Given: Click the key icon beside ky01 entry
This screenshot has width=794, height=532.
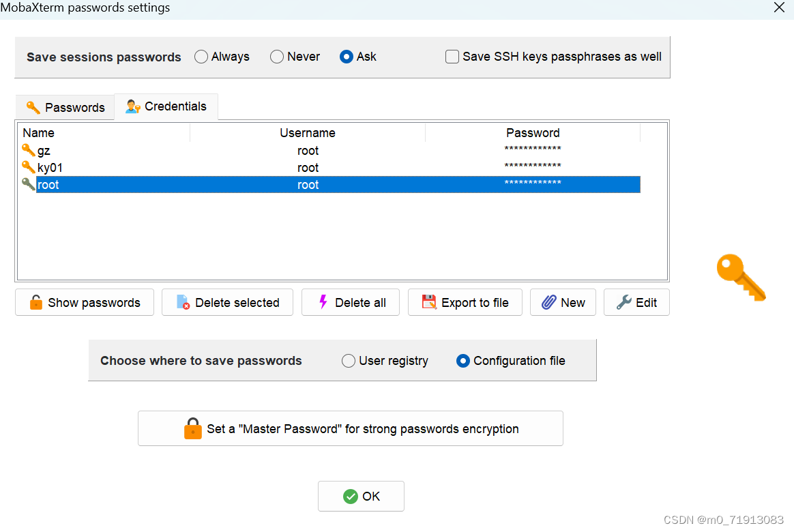Looking at the screenshot, I should click(28, 167).
